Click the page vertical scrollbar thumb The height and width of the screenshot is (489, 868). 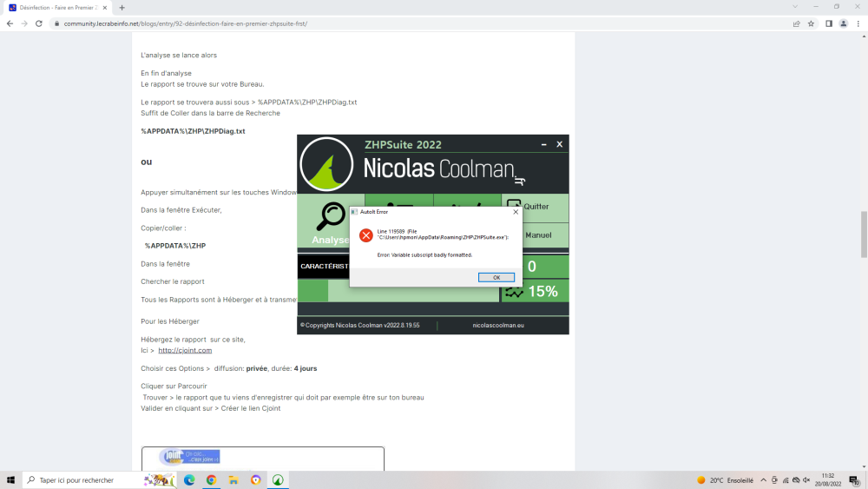click(x=864, y=235)
